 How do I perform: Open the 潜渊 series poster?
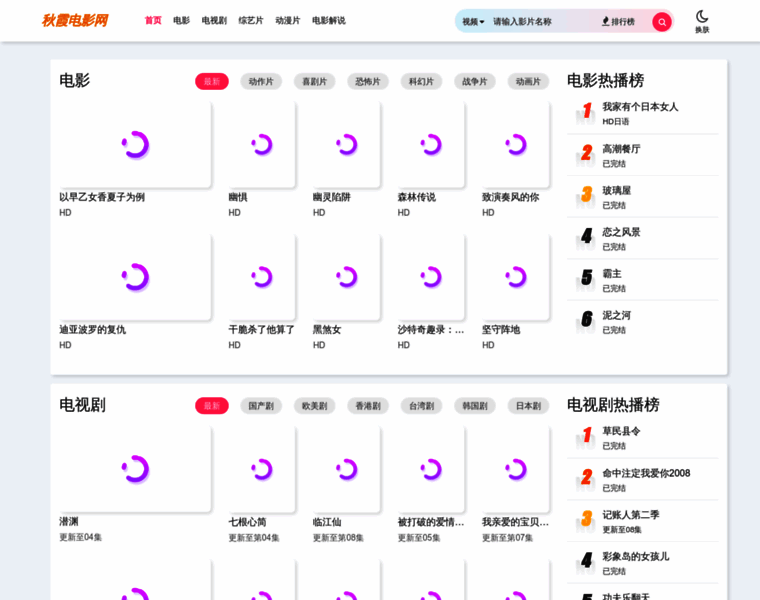135,469
